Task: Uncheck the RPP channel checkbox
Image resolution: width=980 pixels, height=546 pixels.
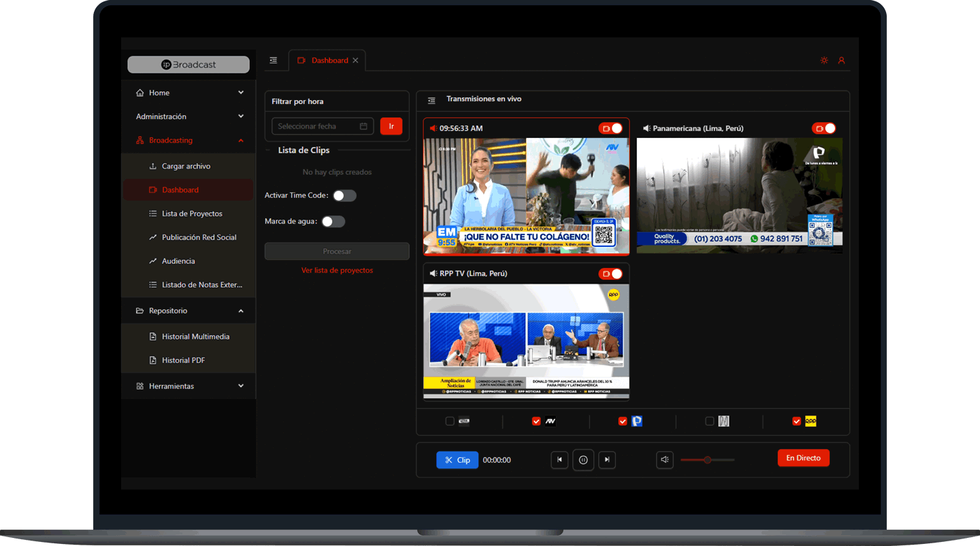Action: pos(796,422)
